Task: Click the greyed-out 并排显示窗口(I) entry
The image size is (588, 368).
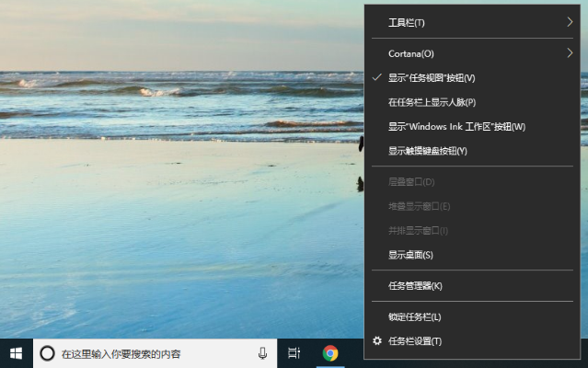Action: (419, 230)
